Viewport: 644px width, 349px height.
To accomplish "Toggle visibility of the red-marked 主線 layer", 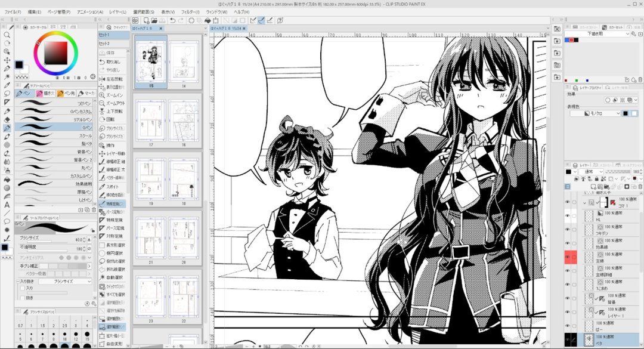I will 568,257.
